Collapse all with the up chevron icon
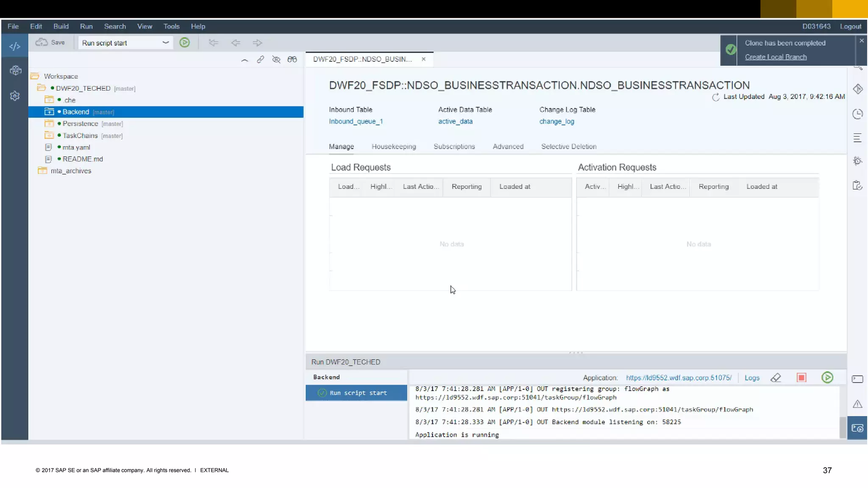 pyautogui.click(x=245, y=60)
